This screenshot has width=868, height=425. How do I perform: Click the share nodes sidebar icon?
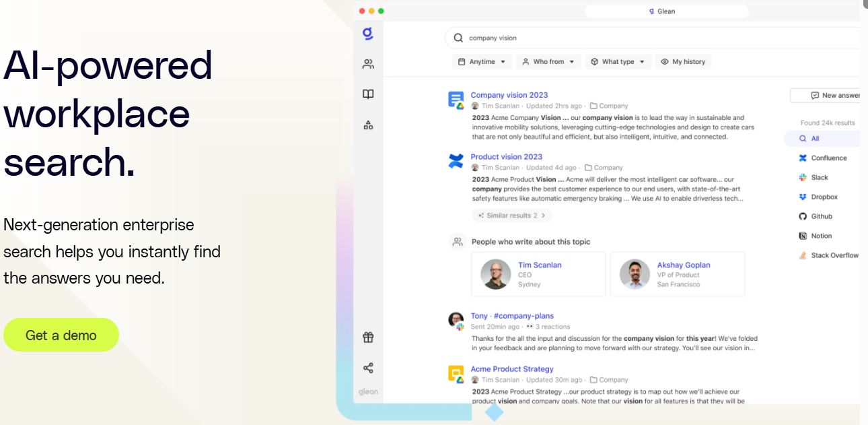click(x=368, y=368)
